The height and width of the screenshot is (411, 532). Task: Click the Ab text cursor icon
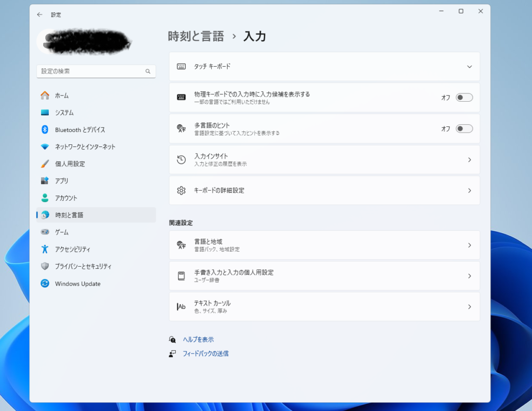tap(181, 307)
